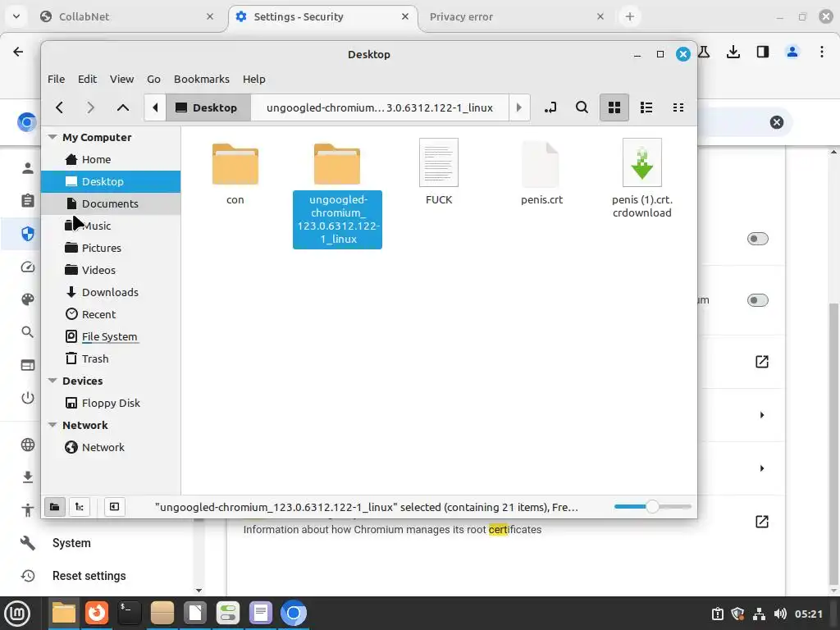Viewport: 840px width, 630px height.
Task: Open external link for root certificates
Action: [x=762, y=522]
